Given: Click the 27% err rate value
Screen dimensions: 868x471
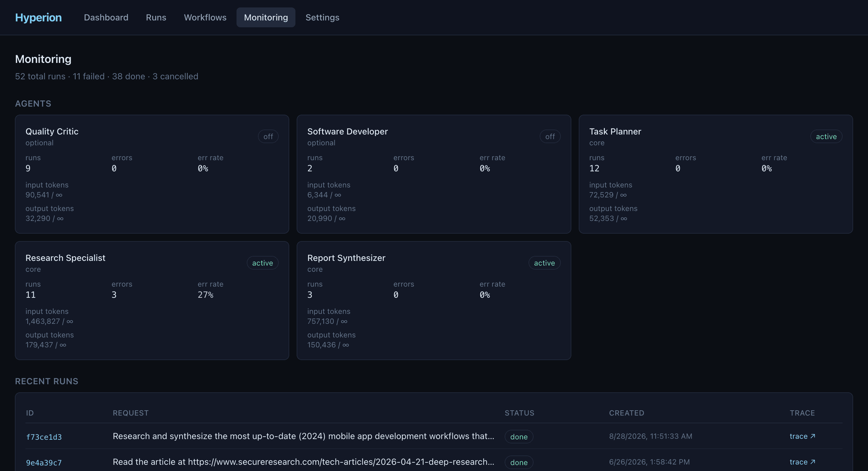Looking at the screenshot, I should [x=206, y=295].
